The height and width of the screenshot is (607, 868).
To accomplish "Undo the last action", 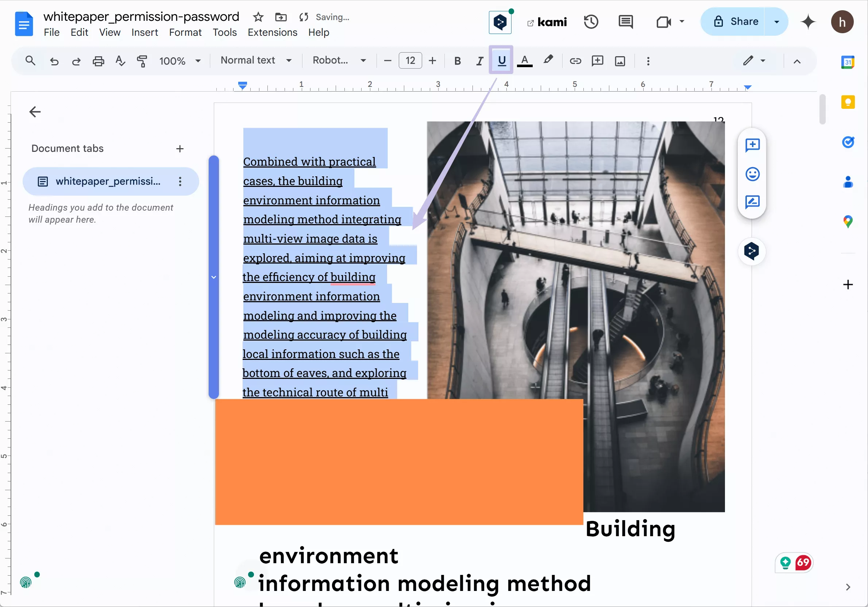I will click(54, 61).
